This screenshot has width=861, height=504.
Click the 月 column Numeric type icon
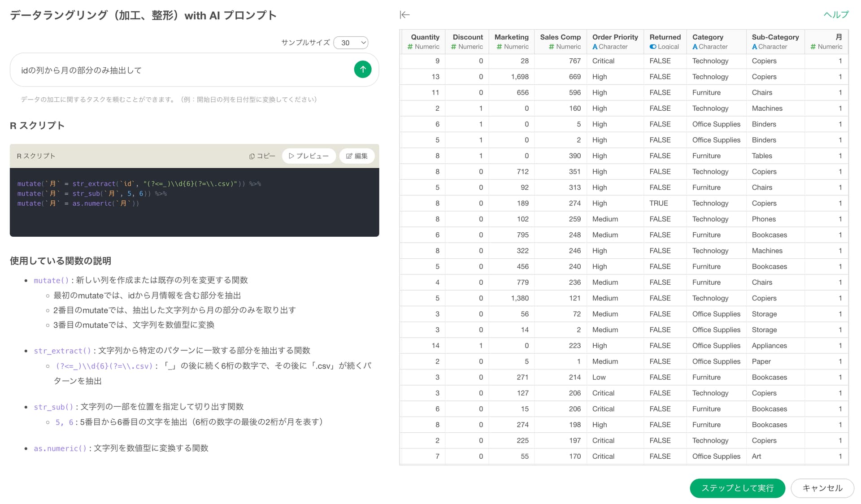click(813, 47)
